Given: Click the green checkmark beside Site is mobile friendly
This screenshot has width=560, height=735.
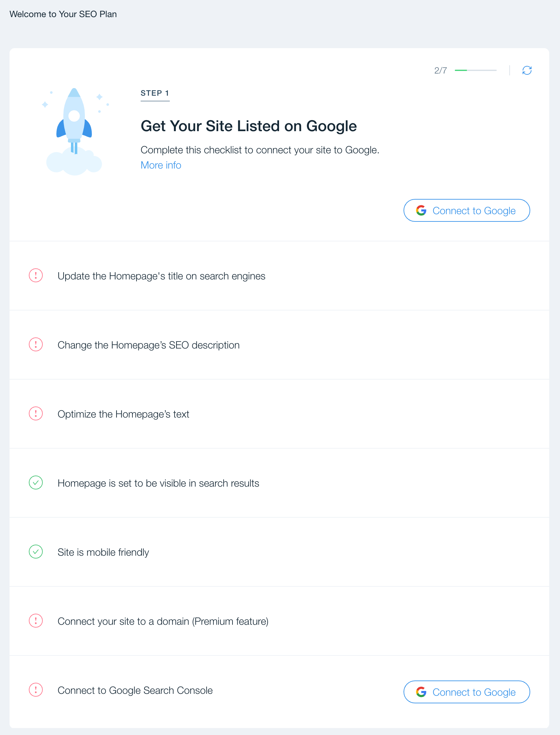Looking at the screenshot, I should tap(36, 552).
